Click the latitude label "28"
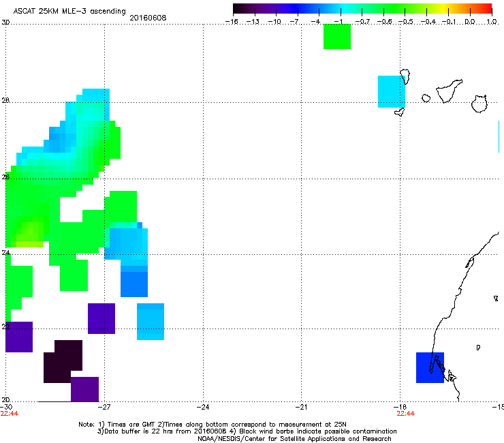504x443 pixels. click(5, 101)
